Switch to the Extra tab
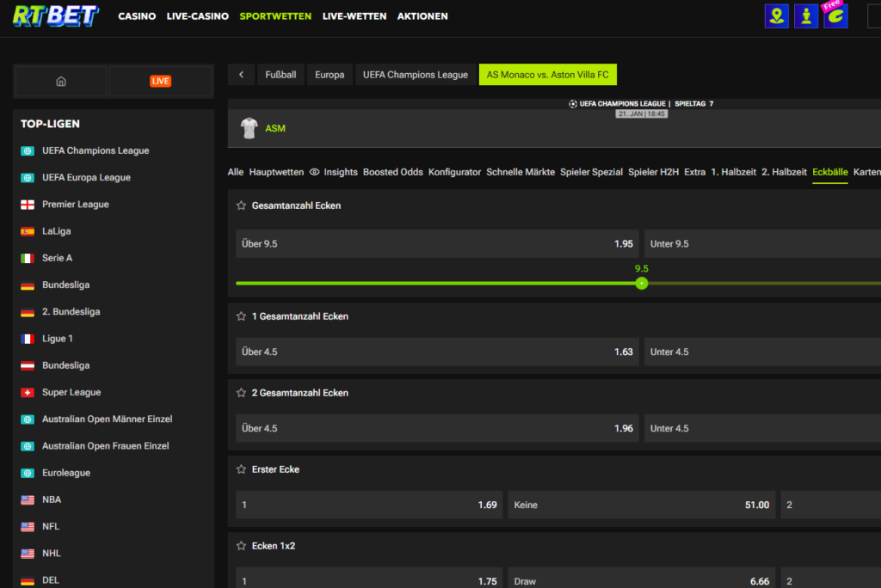Screen dimensions: 881x588 pos(694,172)
